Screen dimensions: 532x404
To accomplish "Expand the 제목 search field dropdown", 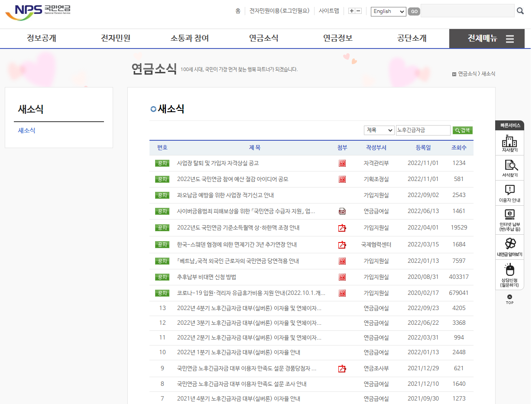I will click(x=379, y=130).
